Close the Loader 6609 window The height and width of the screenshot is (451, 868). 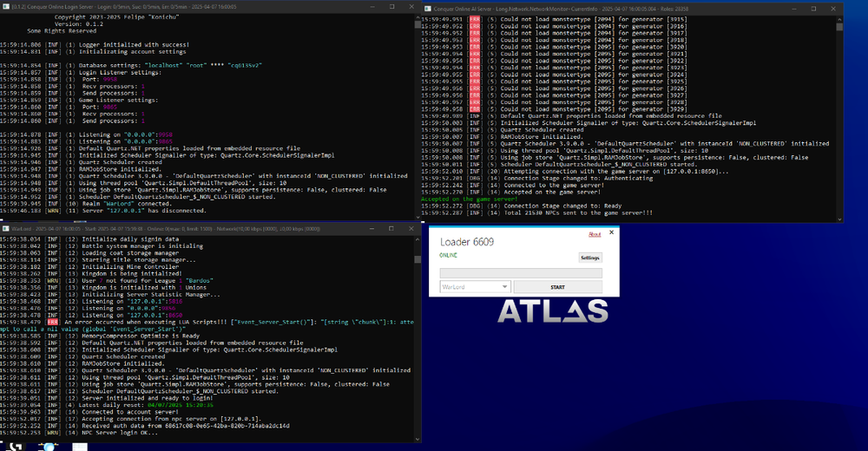click(611, 233)
